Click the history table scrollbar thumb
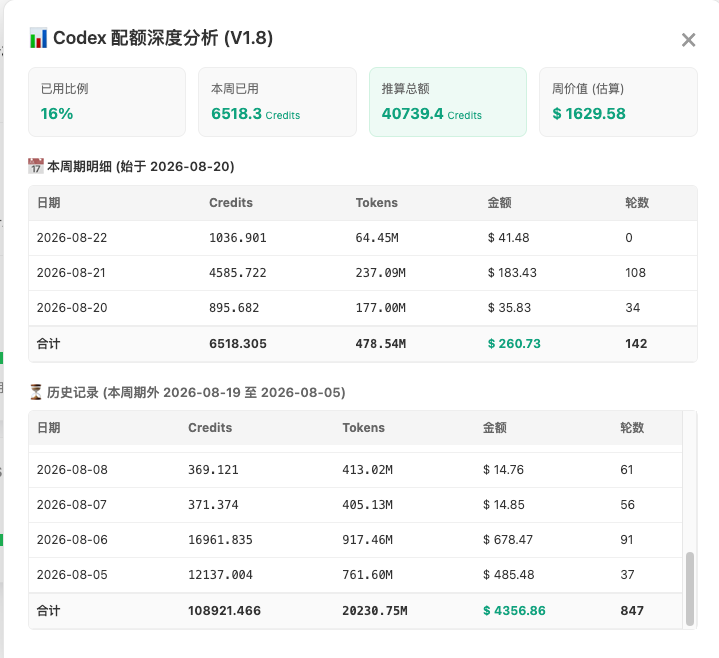The width and height of the screenshot is (719, 658). point(690,589)
